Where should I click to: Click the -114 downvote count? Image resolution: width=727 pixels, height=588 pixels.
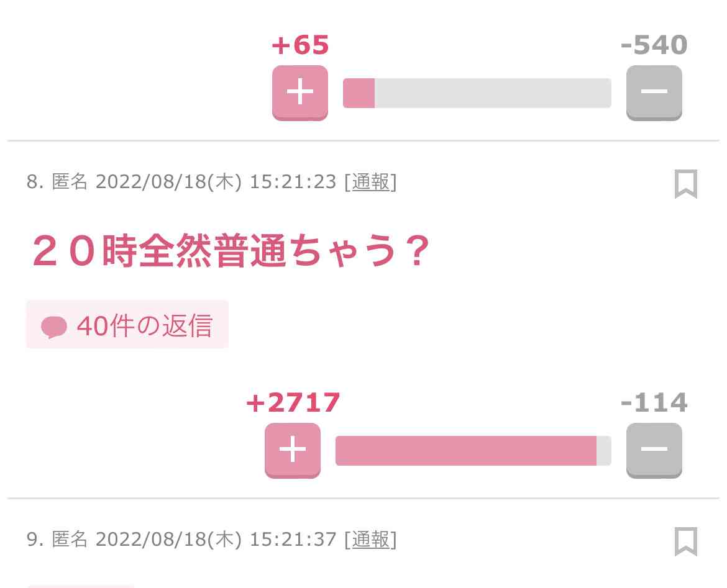coord(654,402)
